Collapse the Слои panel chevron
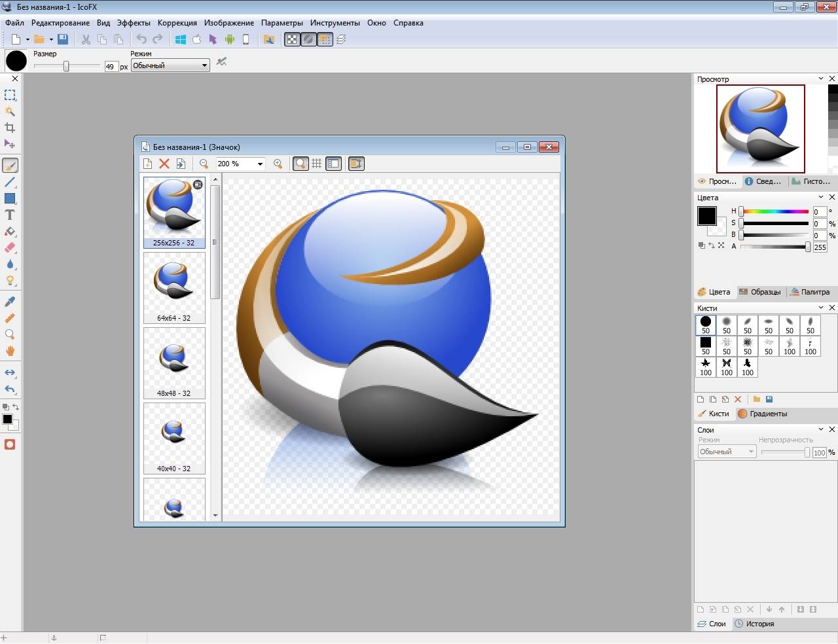This screenshot has height=644, width=838. [821, 429]
